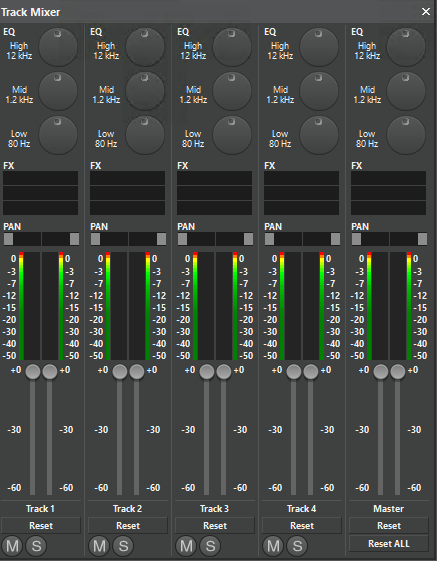Click Master right volume fader handle
Viewport: 437px width, 561px height.
click(398, 372)
